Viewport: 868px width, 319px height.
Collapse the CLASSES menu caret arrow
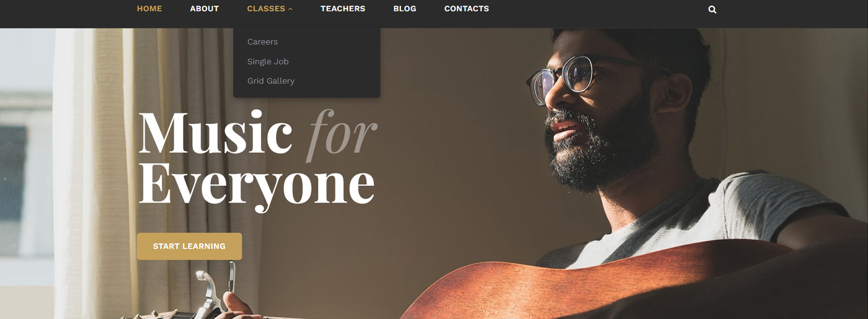(x=290, y=9)
